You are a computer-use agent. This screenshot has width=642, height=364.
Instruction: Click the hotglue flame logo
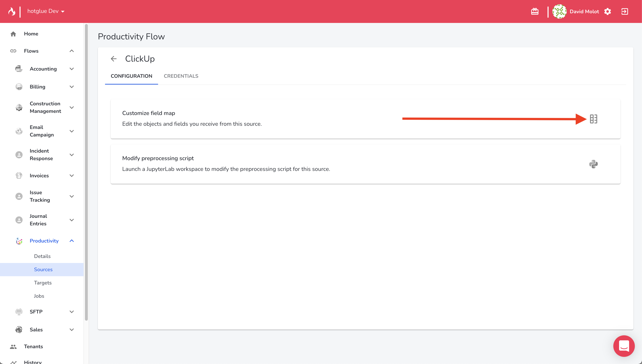pos(11,11)
